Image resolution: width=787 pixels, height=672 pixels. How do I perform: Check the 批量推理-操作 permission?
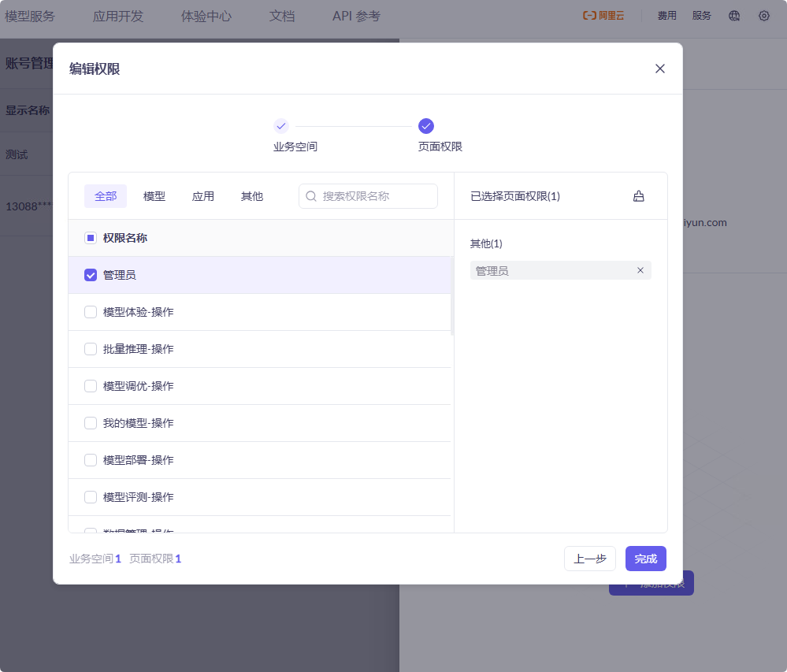click(90, 348)
